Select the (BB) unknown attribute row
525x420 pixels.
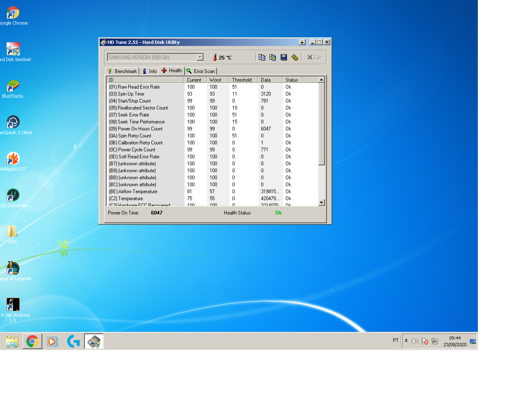[x=212, y=178]
